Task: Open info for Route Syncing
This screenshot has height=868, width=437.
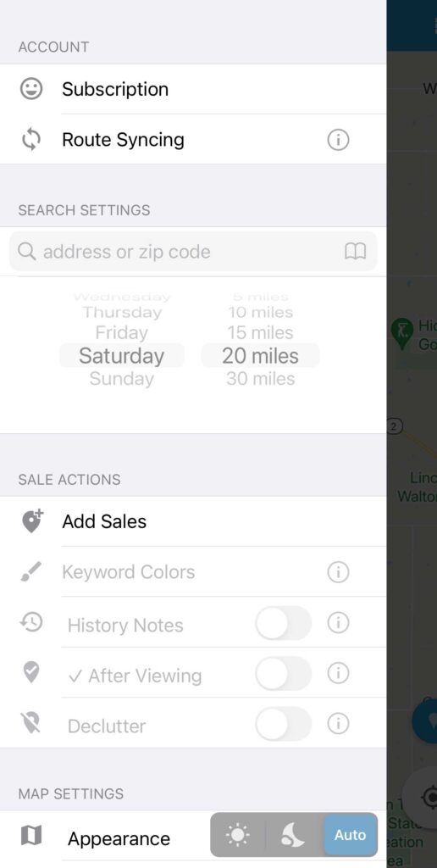Action: pos(338,140)
